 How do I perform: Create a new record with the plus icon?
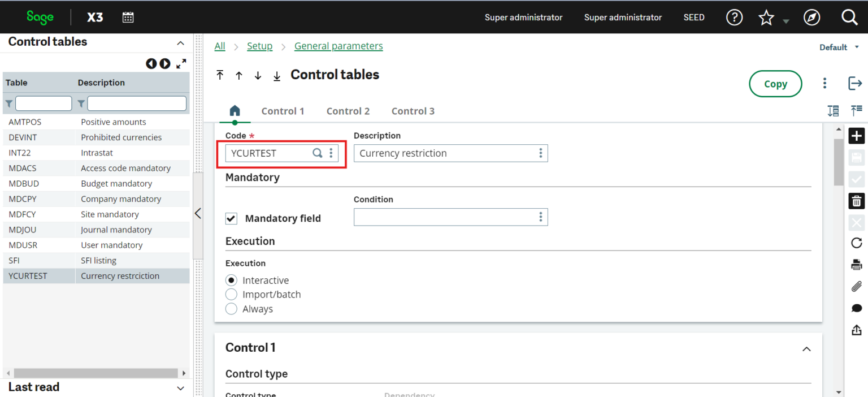(856, 136)
